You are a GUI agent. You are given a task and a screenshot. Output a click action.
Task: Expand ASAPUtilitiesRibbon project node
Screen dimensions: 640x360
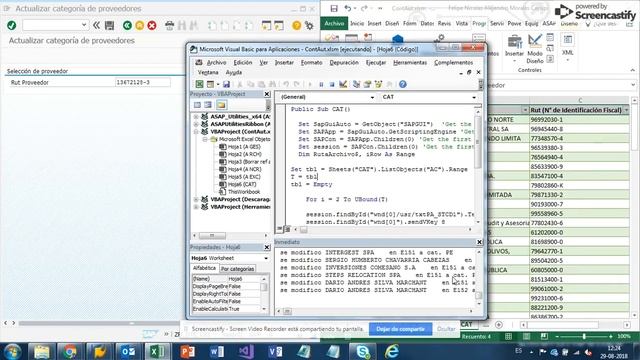click(196, 124)
